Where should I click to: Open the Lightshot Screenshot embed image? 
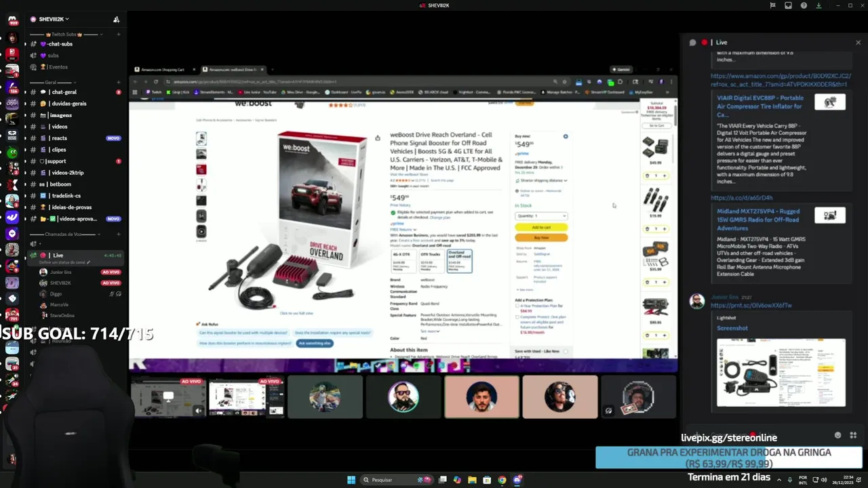click(781, 373)
